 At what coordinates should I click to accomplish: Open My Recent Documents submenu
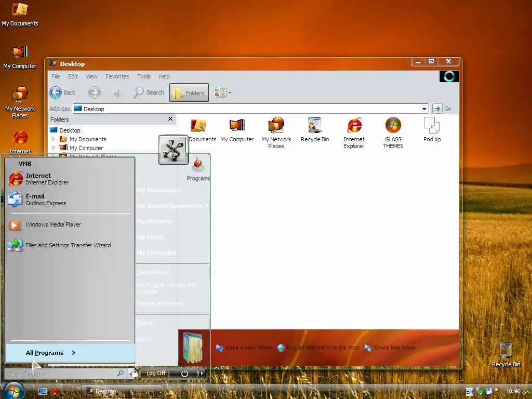click(x=172, y=206)
